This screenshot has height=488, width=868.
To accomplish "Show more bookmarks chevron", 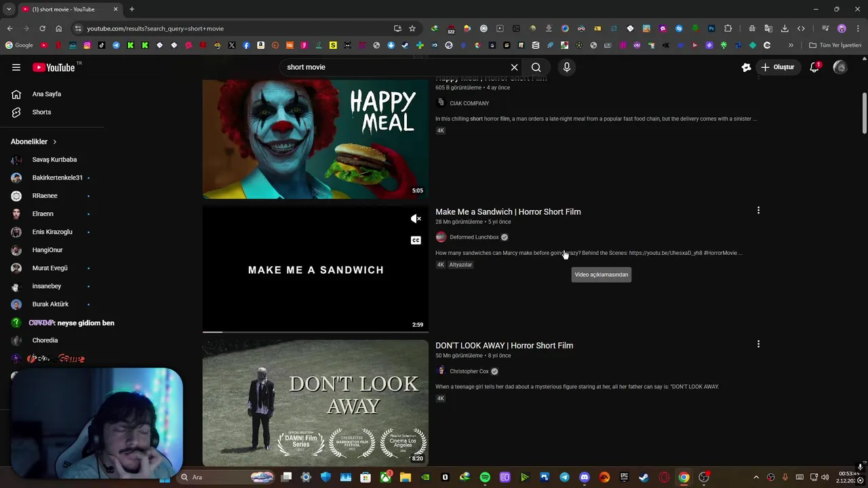I will (x=791, y=45).
